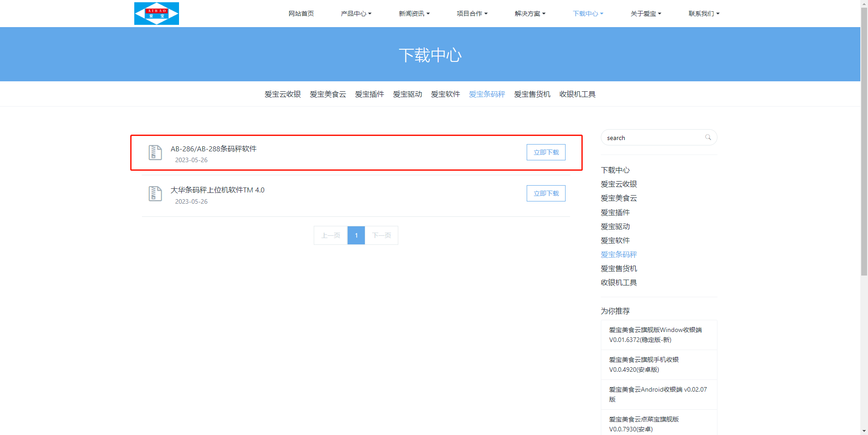Switch to 收银机工具 category tab

click(x=577, y=94)
